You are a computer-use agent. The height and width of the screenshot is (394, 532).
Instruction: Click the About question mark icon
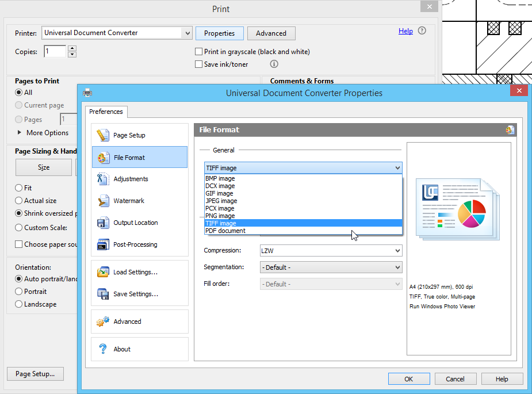tap(103, 349)
